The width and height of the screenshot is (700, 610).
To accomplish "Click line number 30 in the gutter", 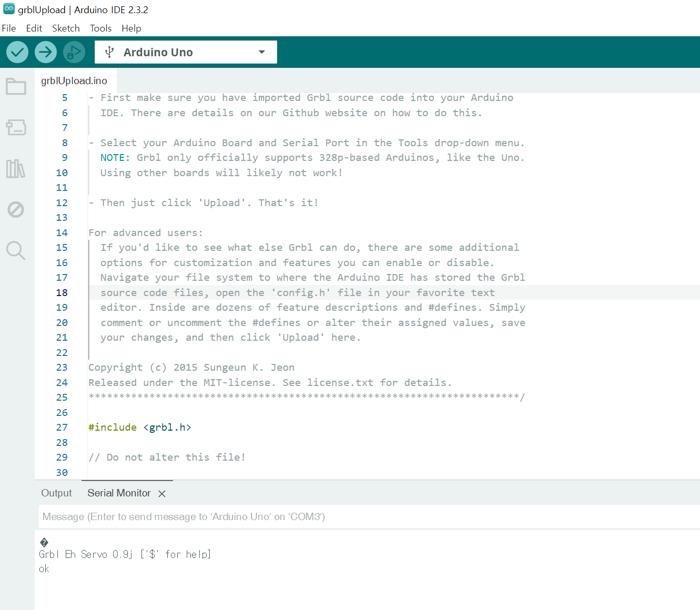I will tap(62, 473).
